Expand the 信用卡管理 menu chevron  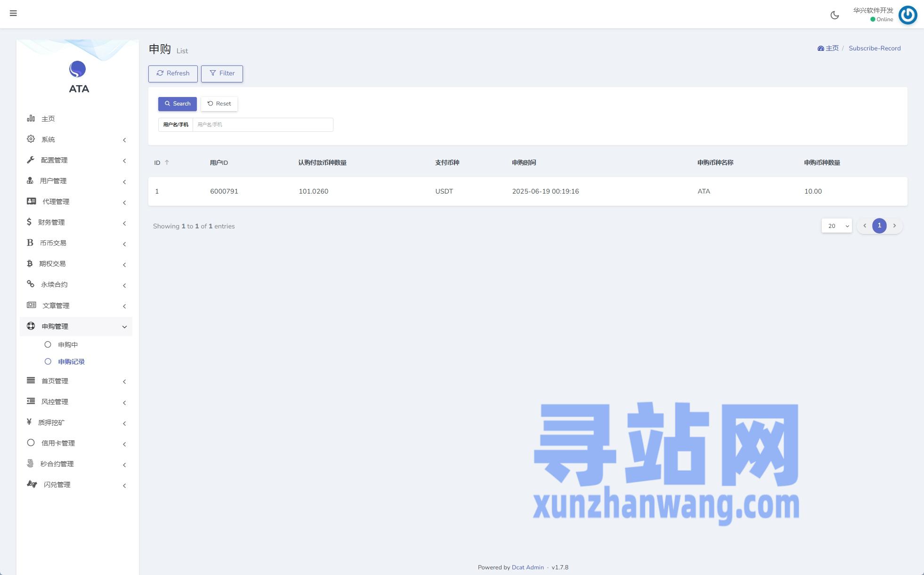(124, 444)
